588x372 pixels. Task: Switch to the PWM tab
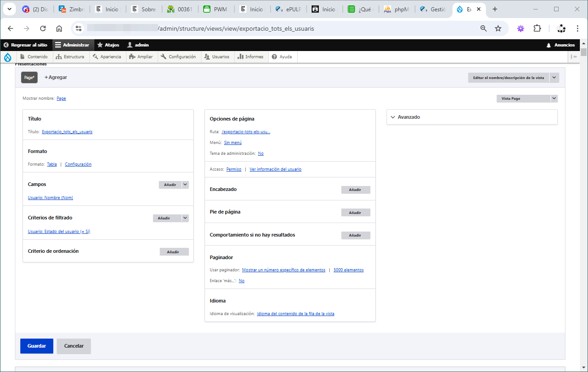[217, 9]
